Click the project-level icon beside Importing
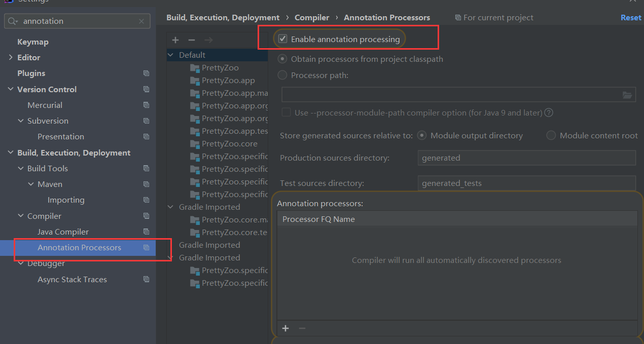Screen dimensions: 644x344 point(146,200)
